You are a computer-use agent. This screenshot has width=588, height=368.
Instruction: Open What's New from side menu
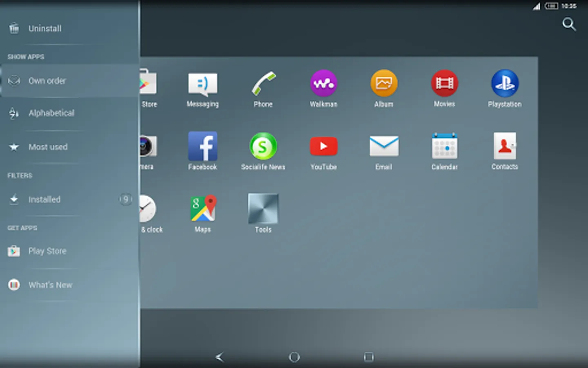tap(70, 285)
